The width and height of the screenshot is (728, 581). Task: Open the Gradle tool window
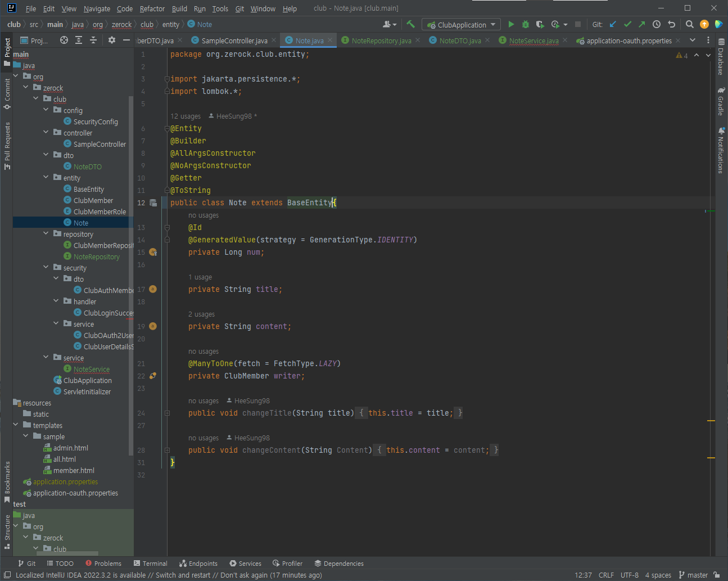[721, 101]
